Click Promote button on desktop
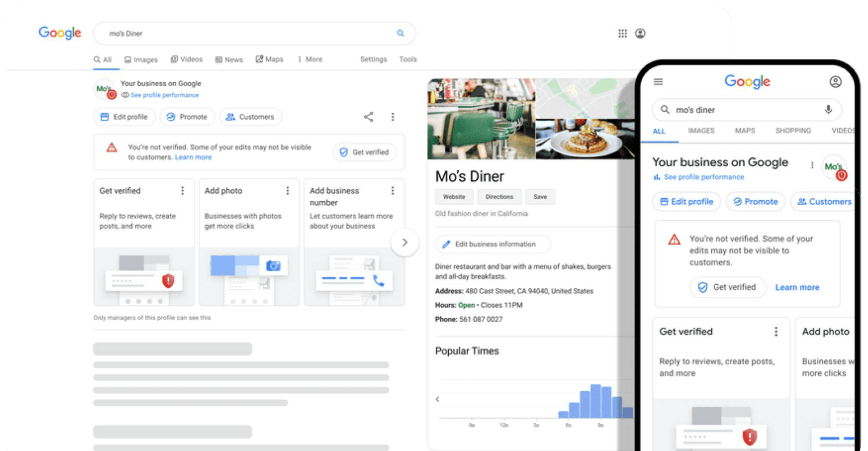The width and height of the screenshot is (868, 451). pos(187,117)
